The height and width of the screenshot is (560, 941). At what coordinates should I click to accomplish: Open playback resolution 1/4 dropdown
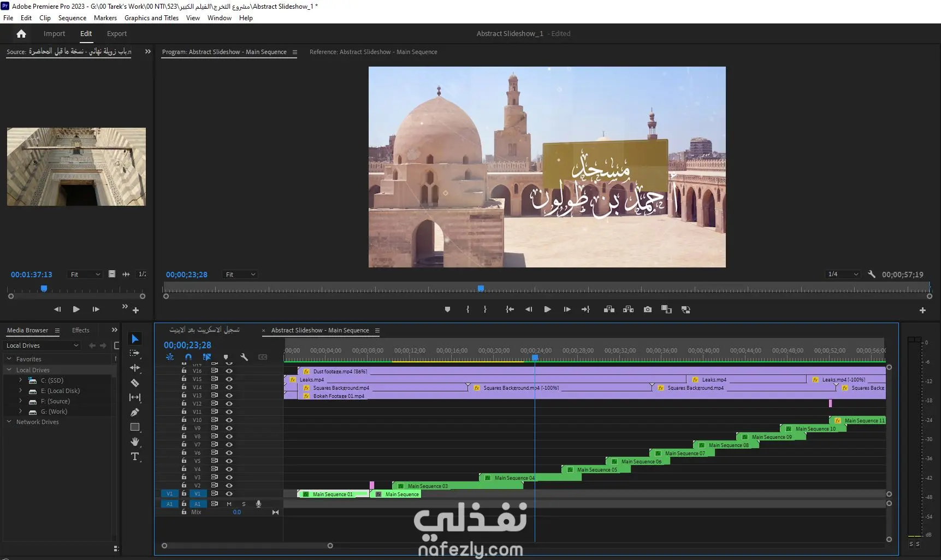843,275
